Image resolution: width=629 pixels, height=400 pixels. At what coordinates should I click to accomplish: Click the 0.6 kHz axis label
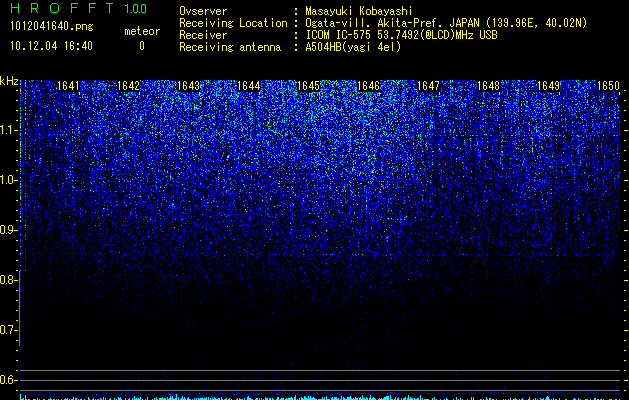pos(8,380)
